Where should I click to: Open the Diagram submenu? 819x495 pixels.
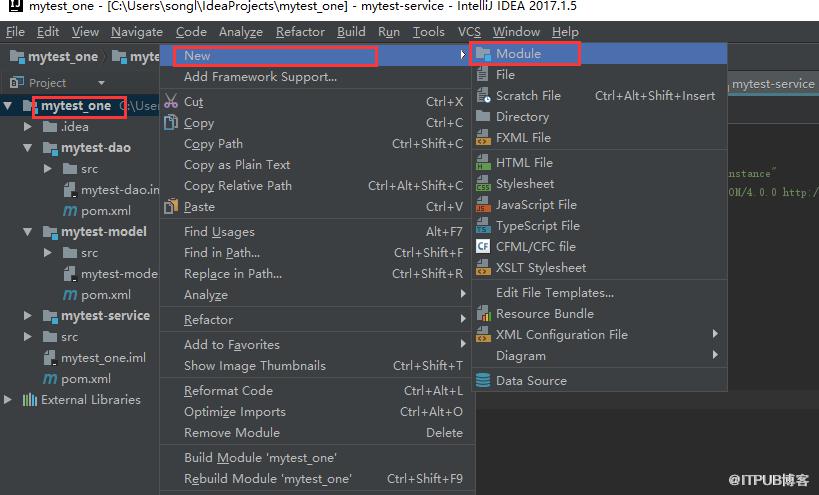click(599, 356)
